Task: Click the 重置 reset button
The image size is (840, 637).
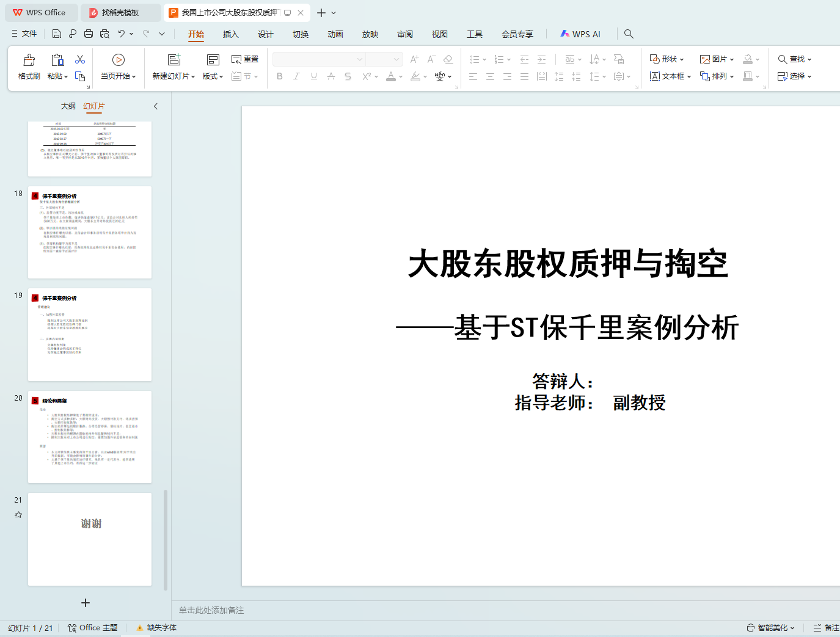Action: point(245,59)
